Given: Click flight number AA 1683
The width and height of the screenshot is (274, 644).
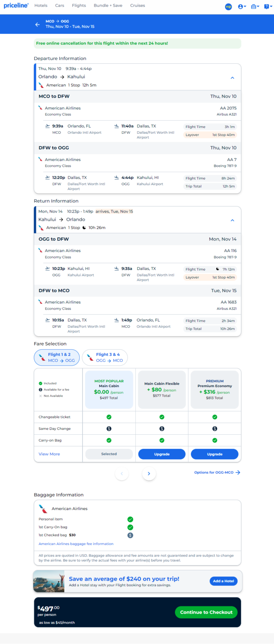Looking at the screenshot, I should click(229, 302).
